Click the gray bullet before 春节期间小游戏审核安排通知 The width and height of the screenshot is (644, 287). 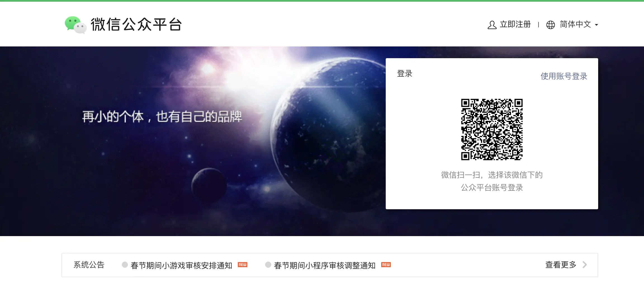tap(125, 265)
